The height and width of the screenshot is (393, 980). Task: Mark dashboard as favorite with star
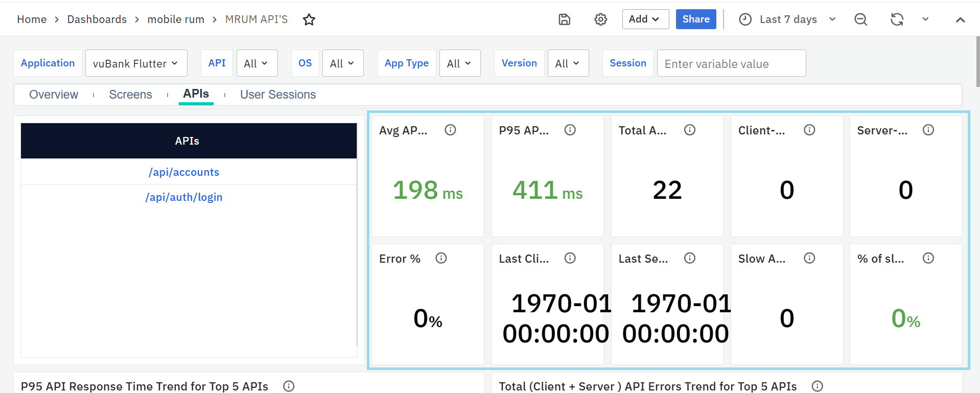309,19
